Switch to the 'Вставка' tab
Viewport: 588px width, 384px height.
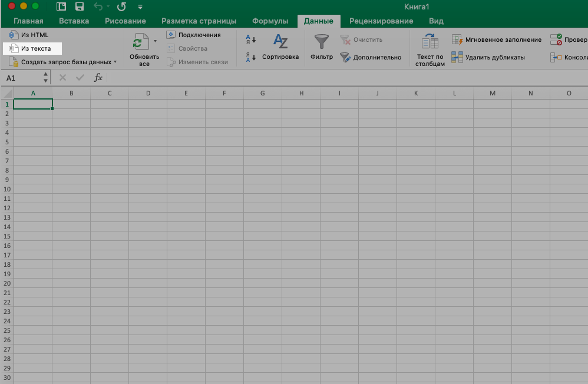pos(74,21)
